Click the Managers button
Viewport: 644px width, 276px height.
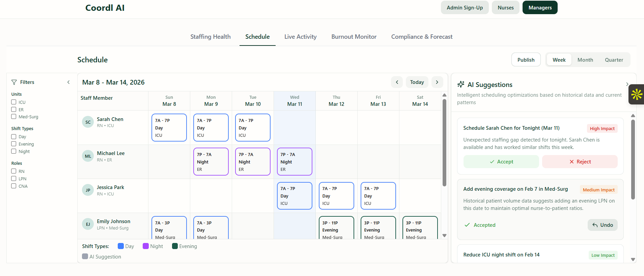point(540,7)
